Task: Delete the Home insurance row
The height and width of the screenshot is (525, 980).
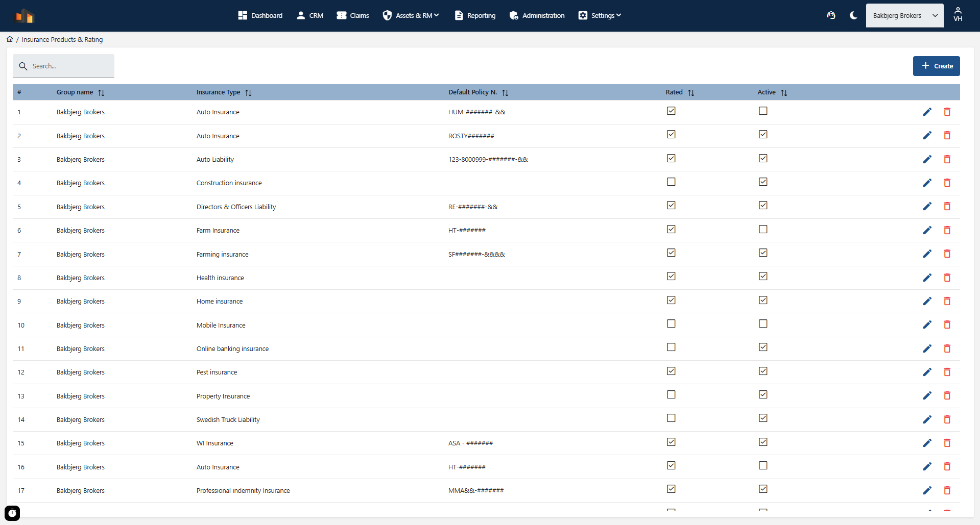Action: pos(947,301)
